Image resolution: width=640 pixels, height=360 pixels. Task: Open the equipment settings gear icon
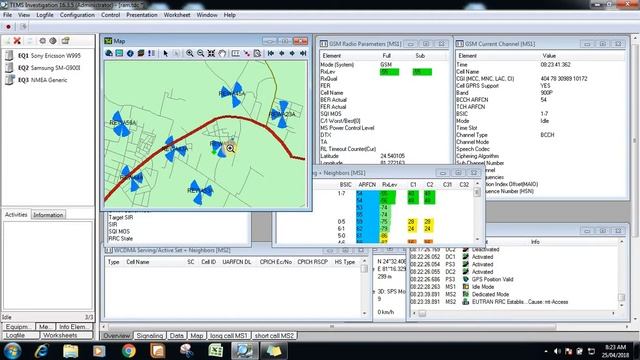[42, 41]
